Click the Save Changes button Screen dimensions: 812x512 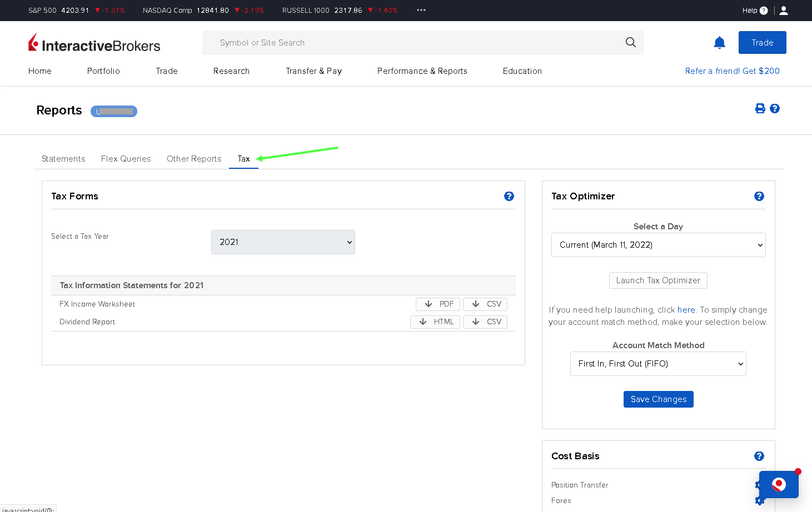point(658,399)
